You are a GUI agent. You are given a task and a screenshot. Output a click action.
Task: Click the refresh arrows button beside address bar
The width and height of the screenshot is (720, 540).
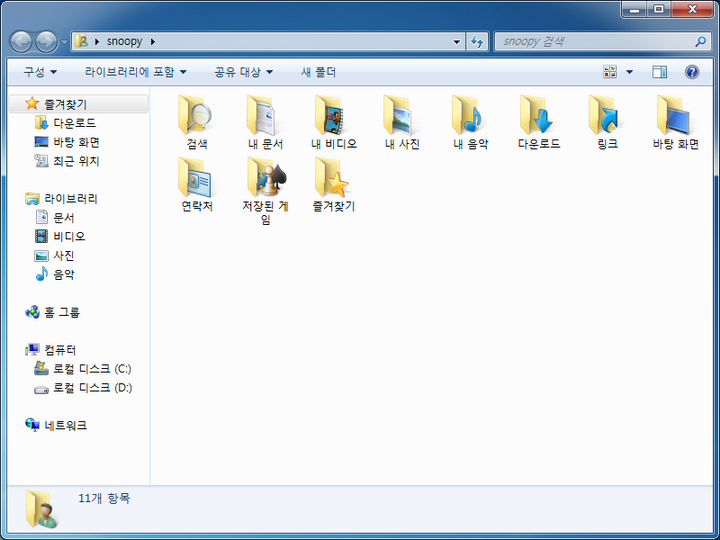[x=477, y=42]
